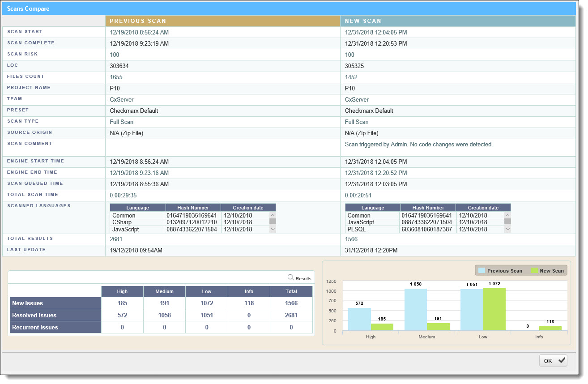588x384 pixels.
Task: Click New Issues High value 185
Action: coord(122,303)
